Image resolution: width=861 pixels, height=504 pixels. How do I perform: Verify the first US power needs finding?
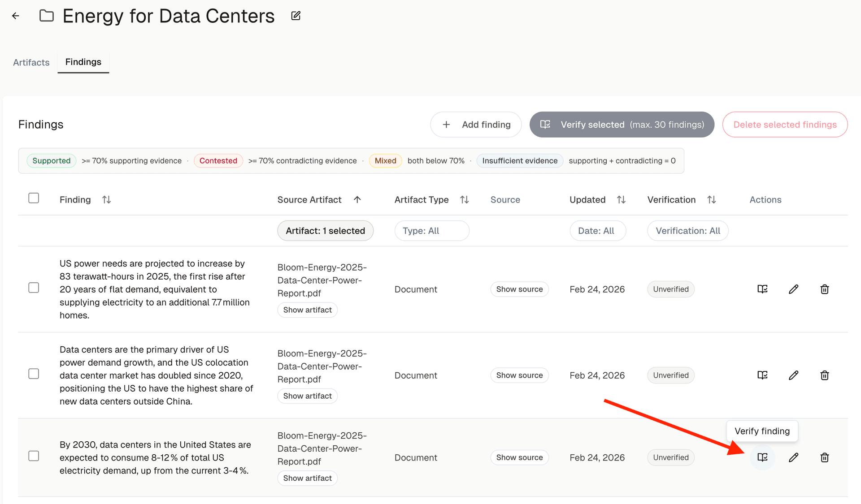762,289
